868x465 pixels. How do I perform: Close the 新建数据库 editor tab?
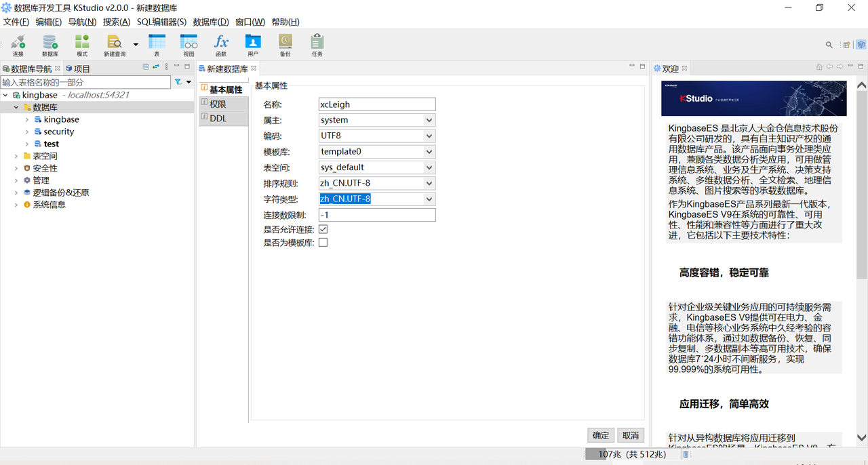point(254,68)
